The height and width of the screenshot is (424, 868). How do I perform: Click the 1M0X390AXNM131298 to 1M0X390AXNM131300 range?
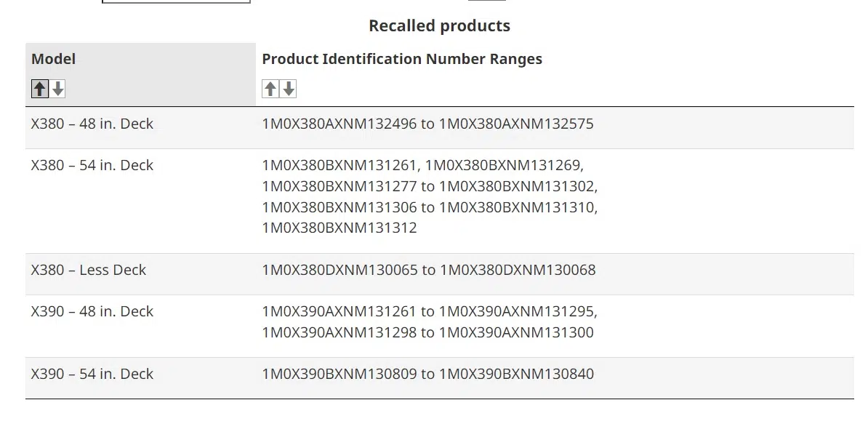click(427, 332)
